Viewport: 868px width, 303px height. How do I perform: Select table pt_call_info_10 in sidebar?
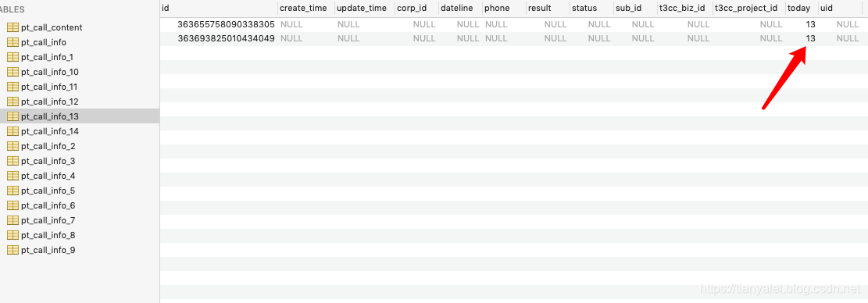pyautogui.click(x=50, y=72)
